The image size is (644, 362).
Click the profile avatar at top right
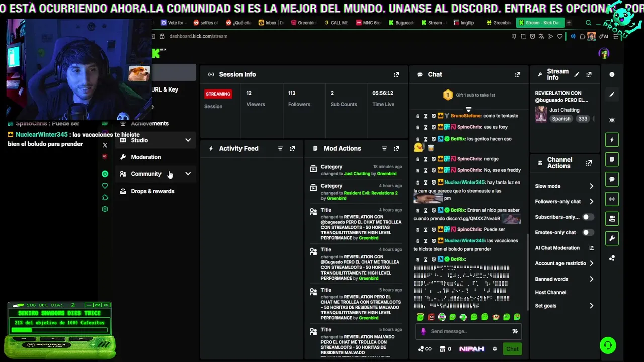(x=604, y=53)
